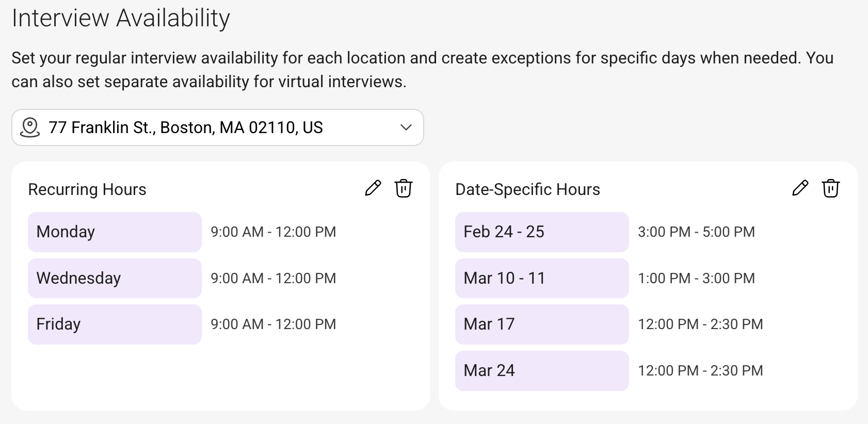This screenshot has width=868, height=424.
Task: Click the map pin location icon
Action: click(x=30, y=127)
